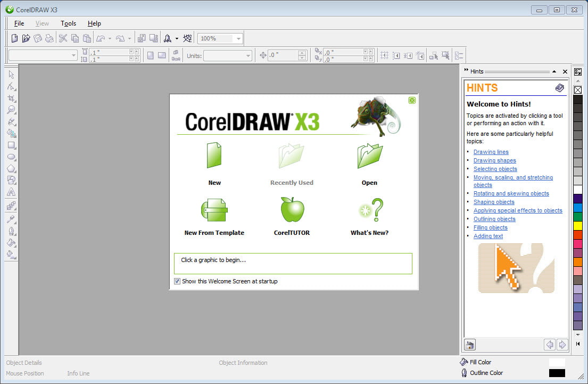
Task: Toggle portrait page orientation button
Action: tap(150, 55)
